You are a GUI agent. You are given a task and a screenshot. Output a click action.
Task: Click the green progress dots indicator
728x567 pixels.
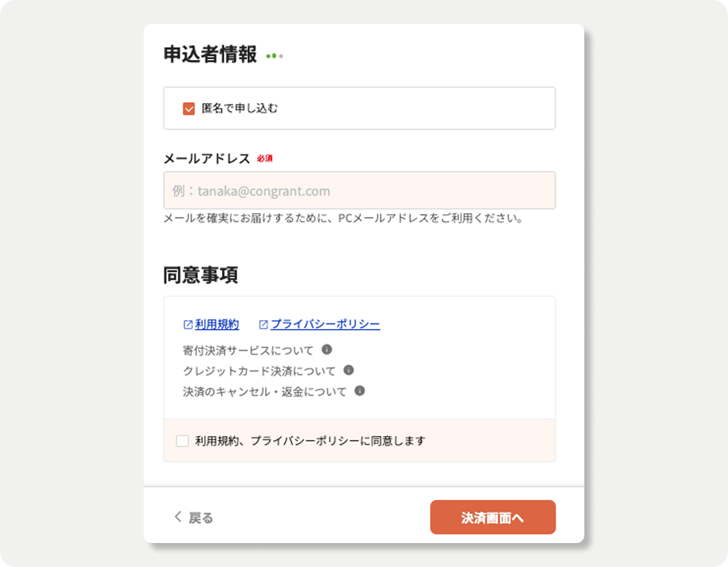[275, 56]
